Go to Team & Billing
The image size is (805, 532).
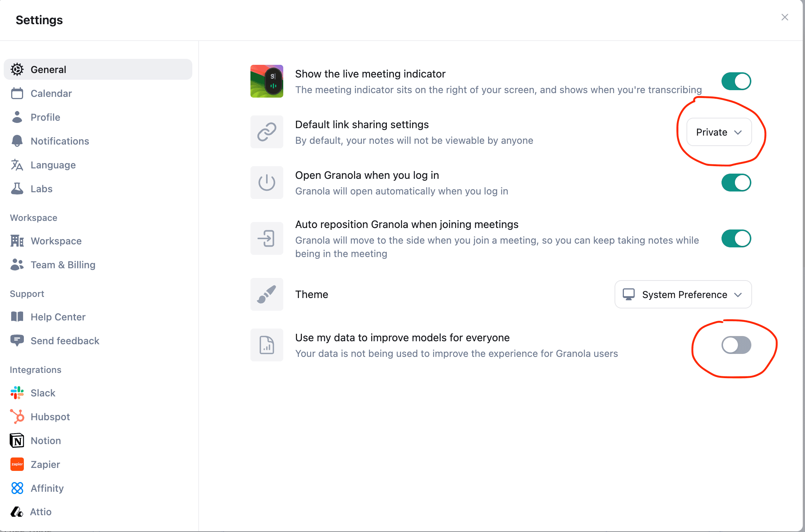point(63,265)
